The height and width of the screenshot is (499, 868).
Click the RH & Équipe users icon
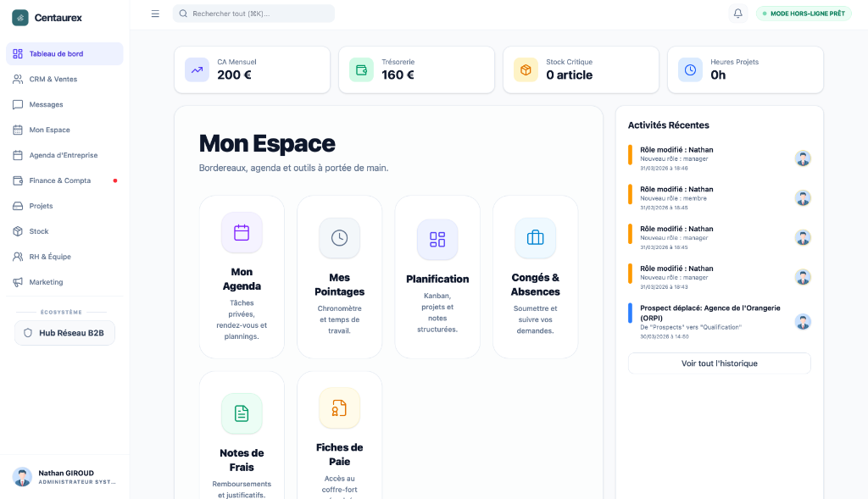click(18, 257)
